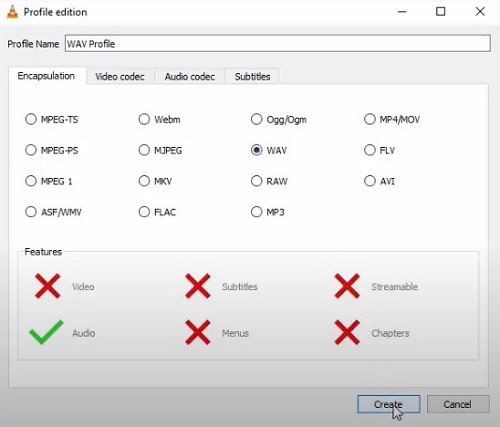The height and width of the screenshot is (427, 500).
Task: Pick the MPEG-PS option
Action: click(31, 150)
